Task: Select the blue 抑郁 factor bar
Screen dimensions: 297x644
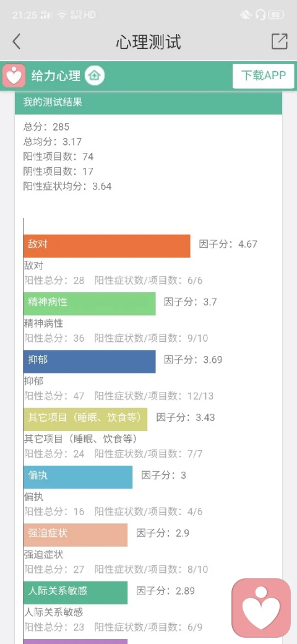Action: pos(90,362)
